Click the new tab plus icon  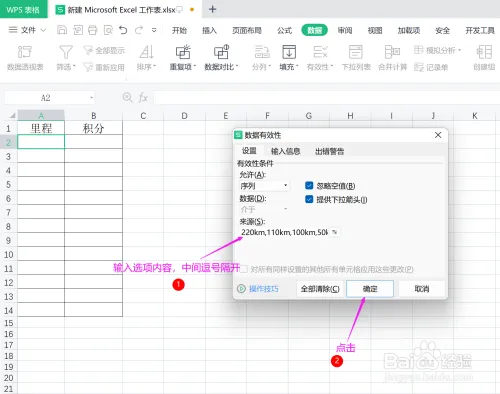coord(212,9)
